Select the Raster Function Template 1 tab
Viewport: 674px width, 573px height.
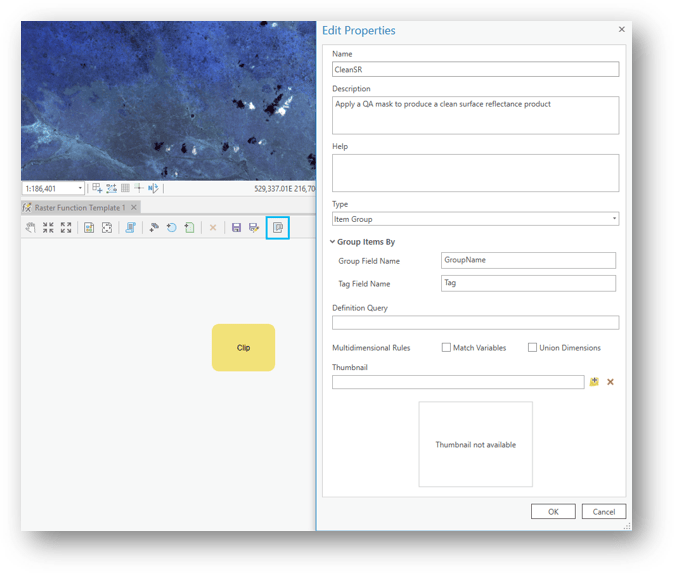click(x=80, y=208)
